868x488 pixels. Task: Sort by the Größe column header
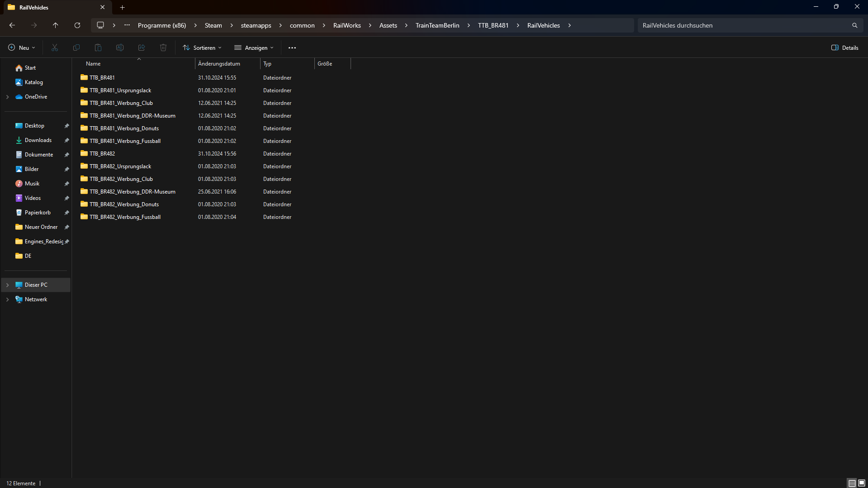pos(332,64)
